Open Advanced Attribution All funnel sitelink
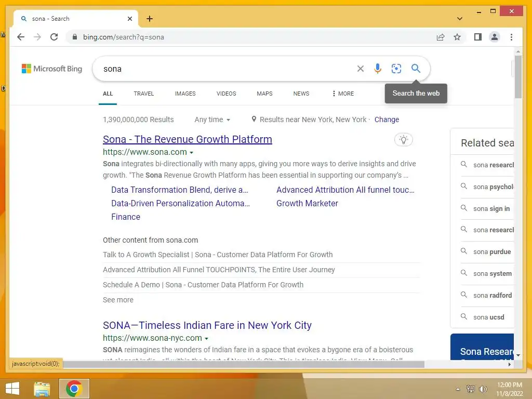Screen dimensions: 532x399 coord(345,190)
